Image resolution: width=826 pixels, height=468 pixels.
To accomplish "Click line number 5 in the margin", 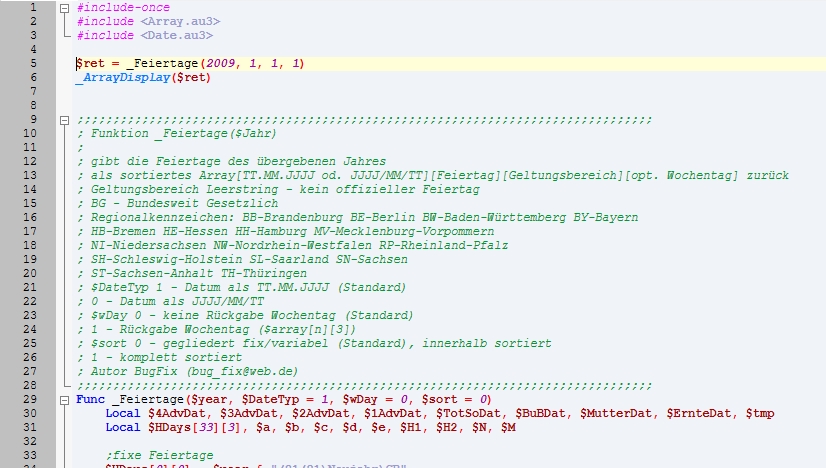I will coord(34,64).
